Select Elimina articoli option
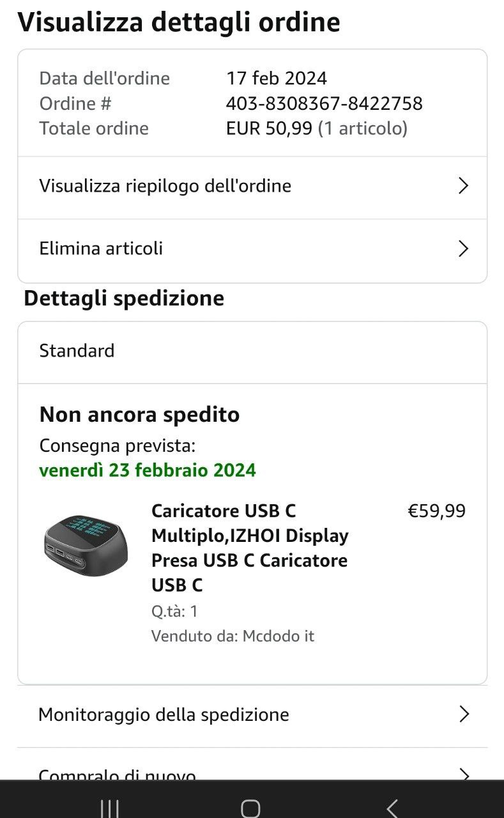Image resolution: width=504 pixels, height=818 pixels. tap(101, 249)
